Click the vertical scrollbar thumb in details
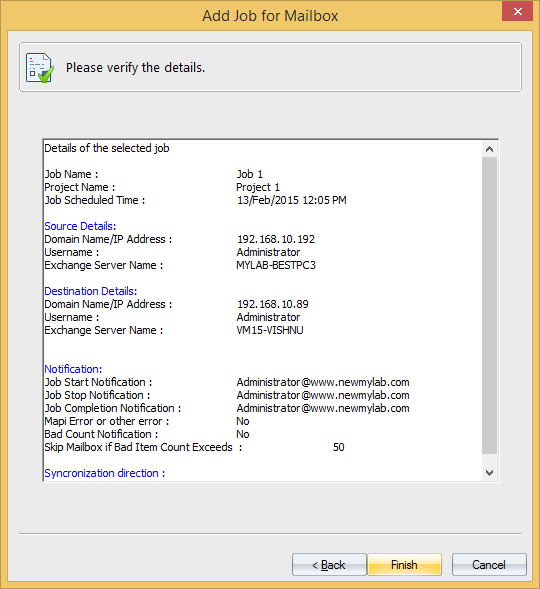This screenshot has height=589, width=540. coord(489,305)
